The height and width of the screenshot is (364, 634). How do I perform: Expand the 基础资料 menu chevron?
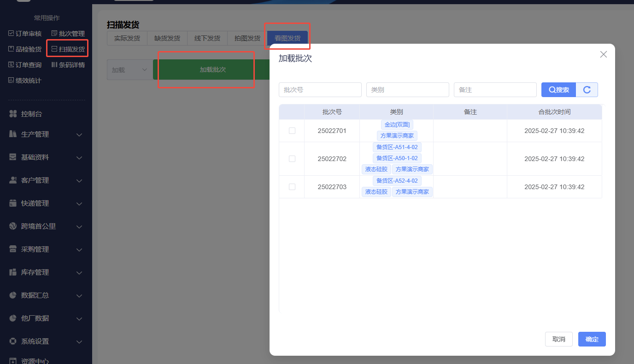tap(79, 158)
